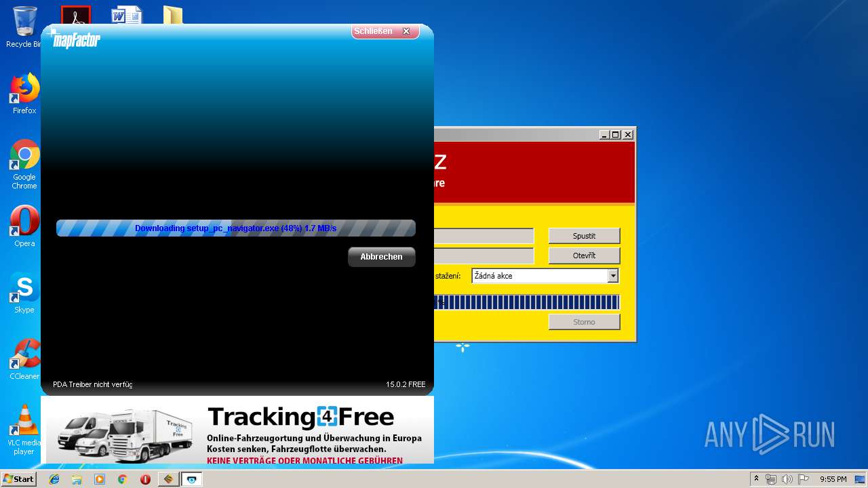Click the download progress bar for setup_pc_navigator.exe
Screen dimensions: 868x488
tap(236, 228)
